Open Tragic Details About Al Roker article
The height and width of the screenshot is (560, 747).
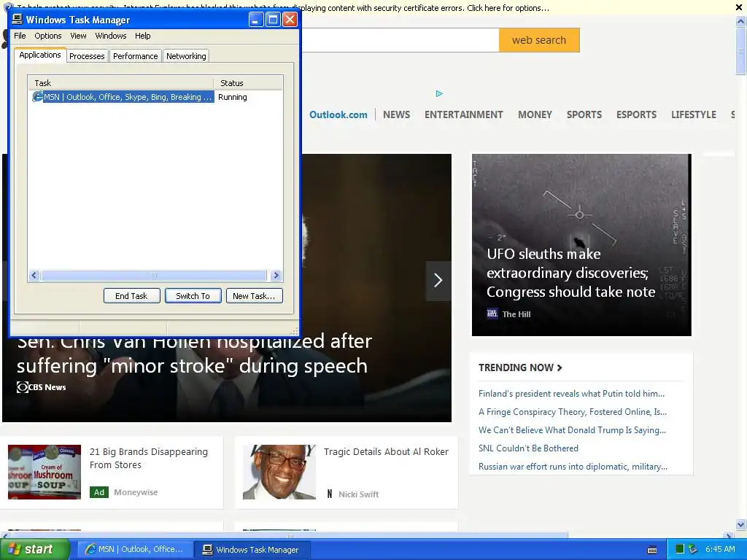point(386,452)
